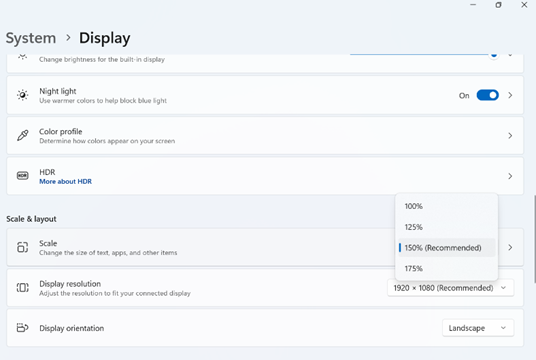Click the Display orientation icon
536x360 pixels.
[x=23, y=328]
